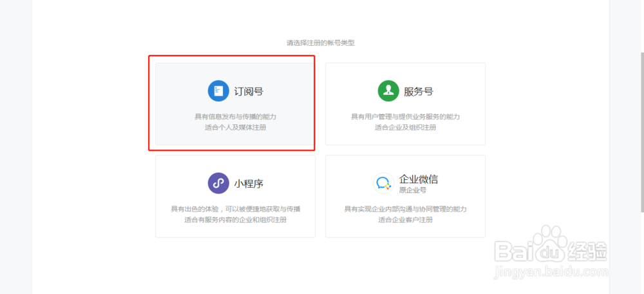Select the 订阅号 account type title
This screenshot has width=644, height=294.
coord(249,92)
